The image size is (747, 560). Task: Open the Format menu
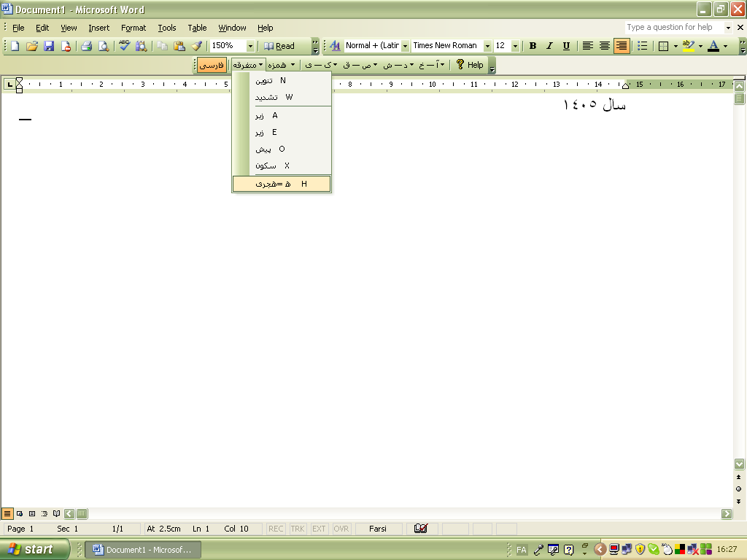133,28
